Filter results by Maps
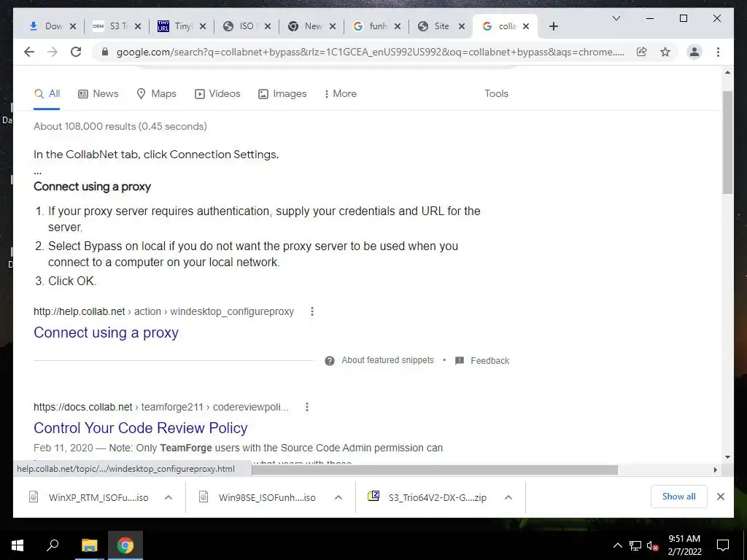 156,94
